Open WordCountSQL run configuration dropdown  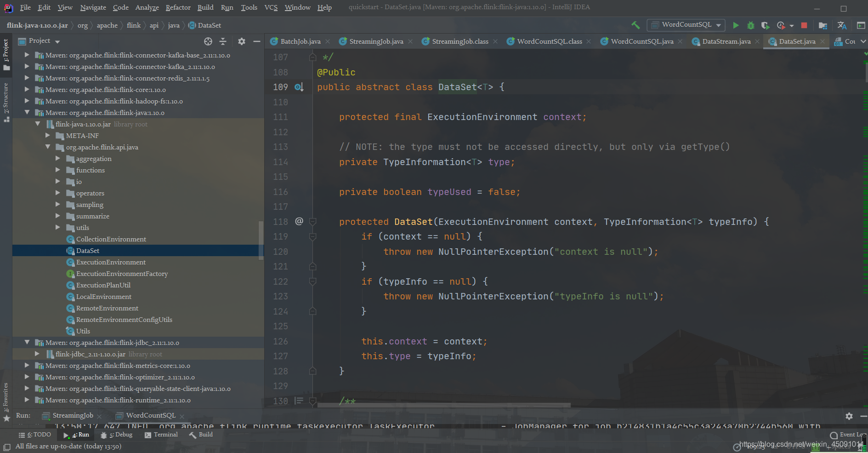point(686,25)
